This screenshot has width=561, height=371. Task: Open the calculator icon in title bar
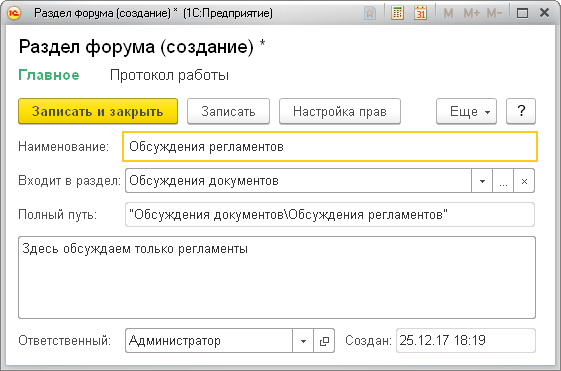[x=397, y=13]
